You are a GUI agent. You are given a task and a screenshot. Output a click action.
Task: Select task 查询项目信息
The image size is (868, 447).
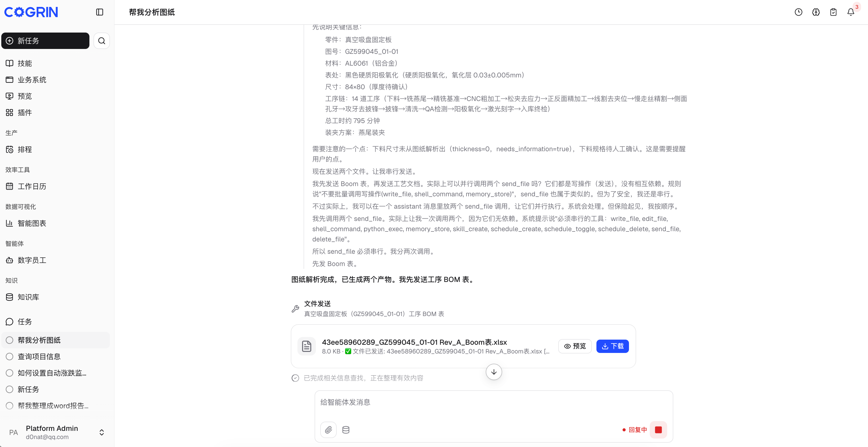pos(56,356)
